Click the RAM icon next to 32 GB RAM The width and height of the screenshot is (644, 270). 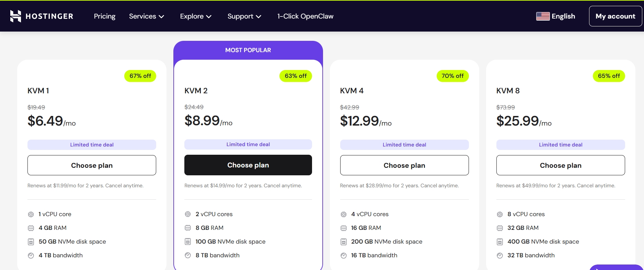[500, 228]
